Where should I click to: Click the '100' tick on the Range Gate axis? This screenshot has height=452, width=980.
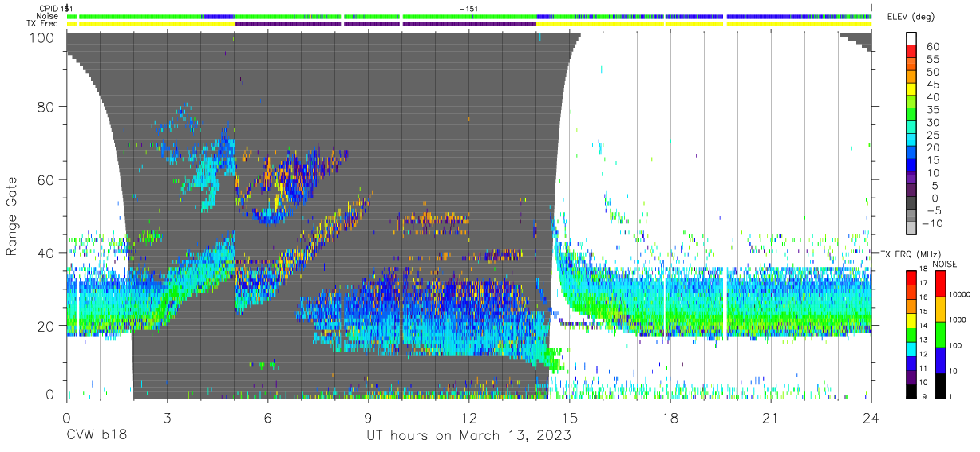coord(43,37)
